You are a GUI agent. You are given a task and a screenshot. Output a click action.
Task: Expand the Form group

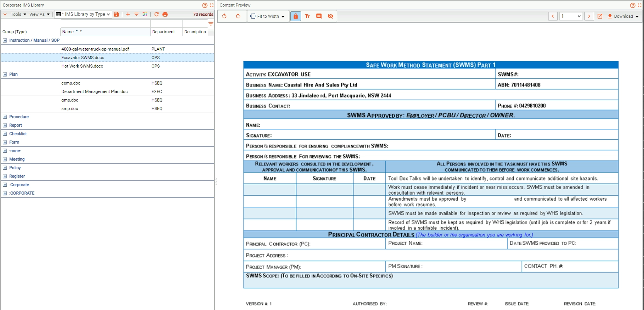pos(5,142)
